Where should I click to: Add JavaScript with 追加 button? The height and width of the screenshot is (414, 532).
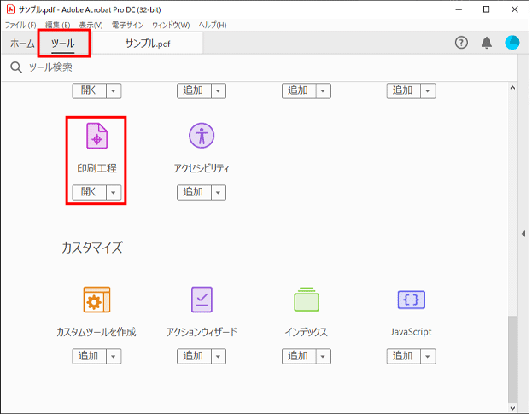[404, 356]
